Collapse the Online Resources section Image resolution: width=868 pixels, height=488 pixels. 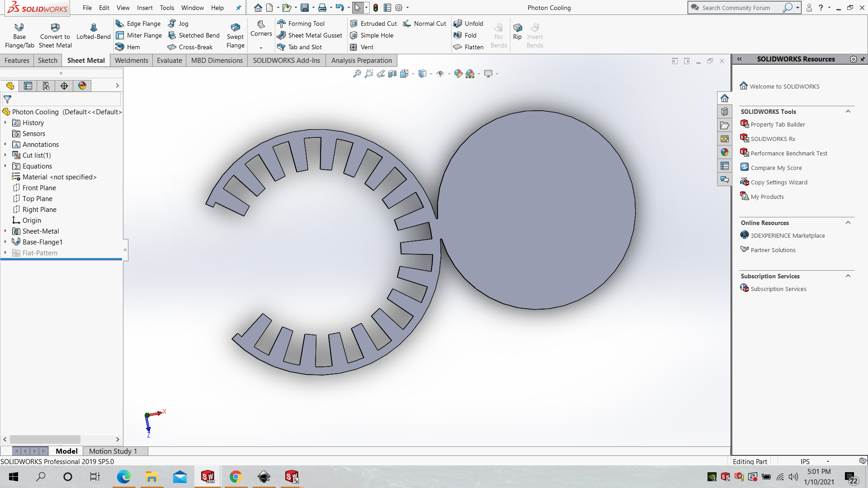tap(848, 223)
